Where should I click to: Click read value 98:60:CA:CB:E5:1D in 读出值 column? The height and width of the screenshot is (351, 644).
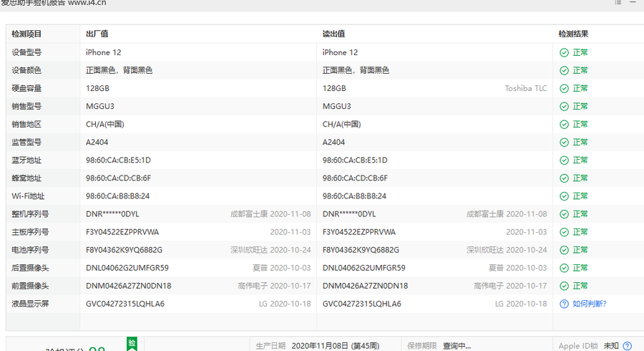[355, 160]
